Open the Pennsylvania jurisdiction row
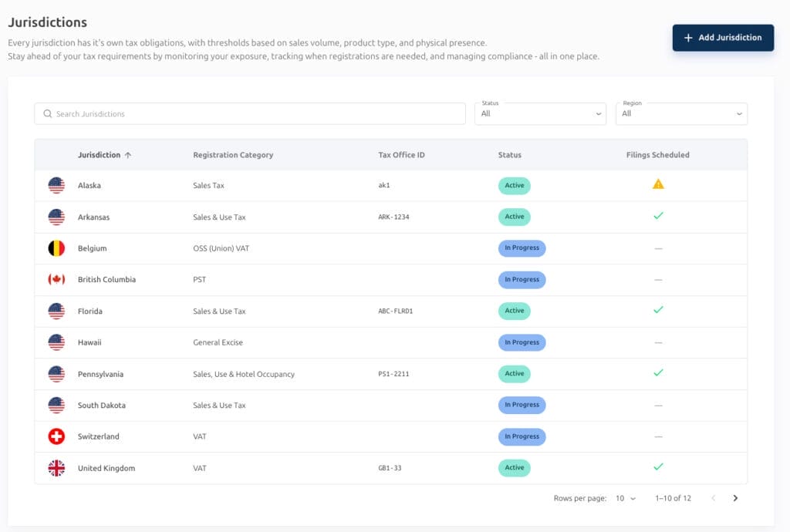Image resolution: width=790 pixels, height=532 pixels. (391, 374)
